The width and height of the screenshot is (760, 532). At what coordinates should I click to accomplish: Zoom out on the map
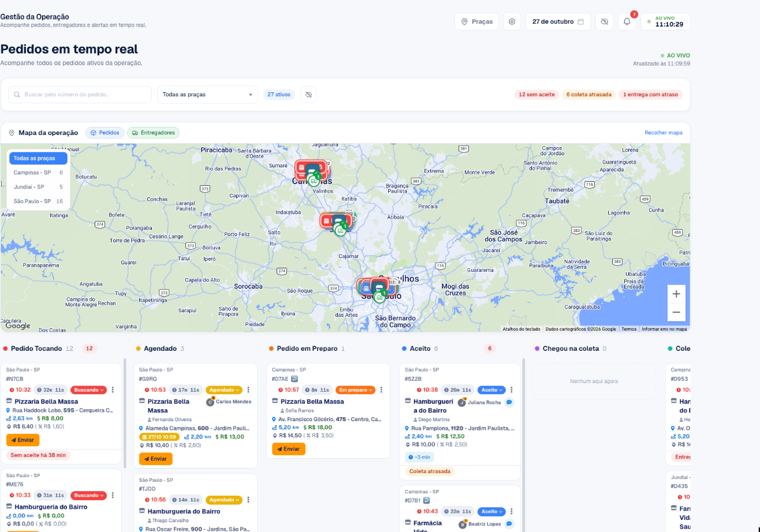click(676, 312)
